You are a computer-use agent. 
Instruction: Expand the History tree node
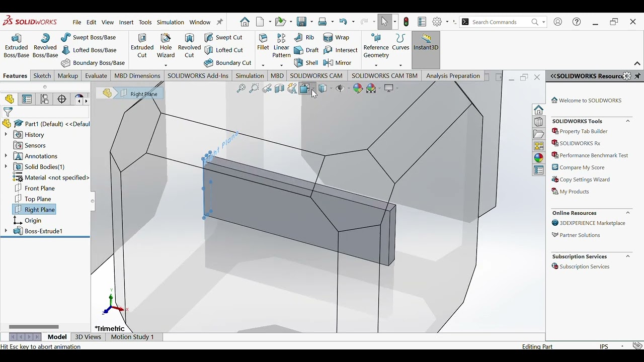pos(6,135)
